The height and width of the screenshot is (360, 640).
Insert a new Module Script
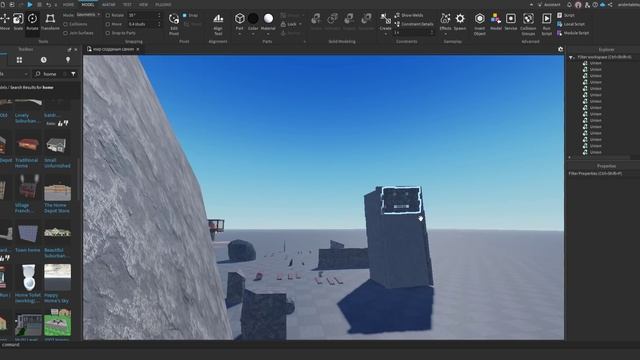(x=573, y=33)
